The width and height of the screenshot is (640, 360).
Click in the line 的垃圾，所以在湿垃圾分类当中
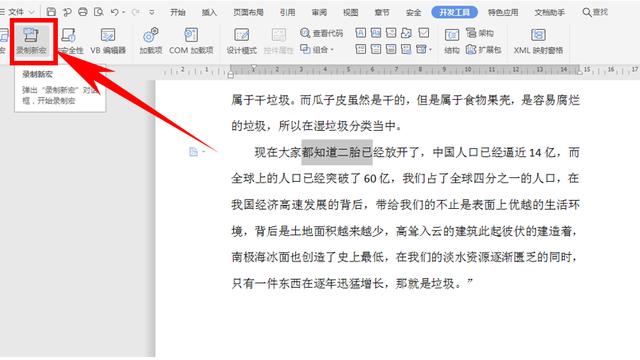coord(317,126)
